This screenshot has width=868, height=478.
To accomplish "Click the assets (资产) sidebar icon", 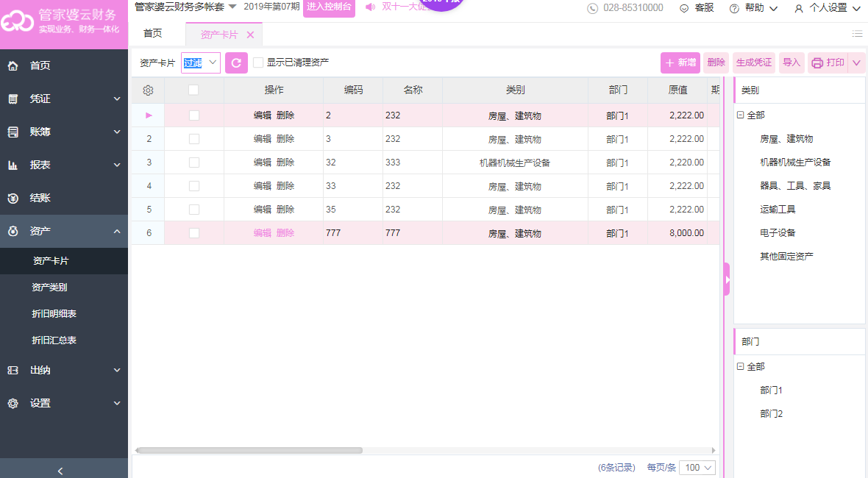I will coord(13,231).
